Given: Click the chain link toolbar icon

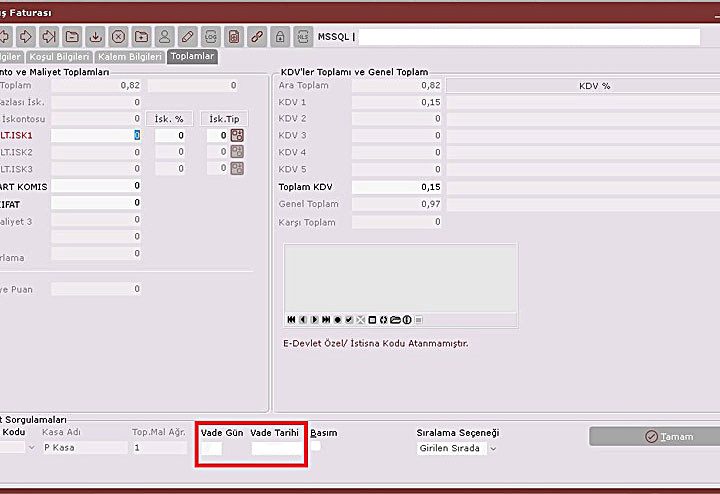Looking at the screenshot, I should pos(257,37).
